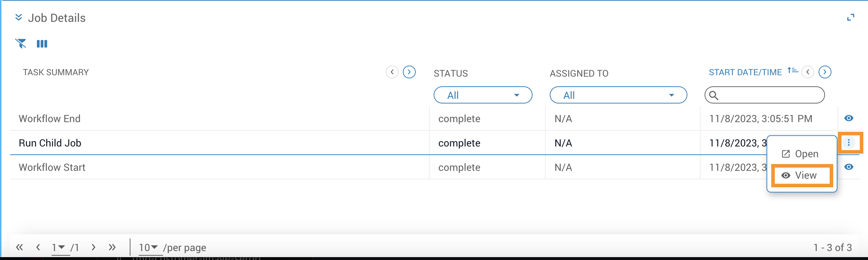868x260 pixels.
Task: Go to the last page
Action: pos(112,247)
